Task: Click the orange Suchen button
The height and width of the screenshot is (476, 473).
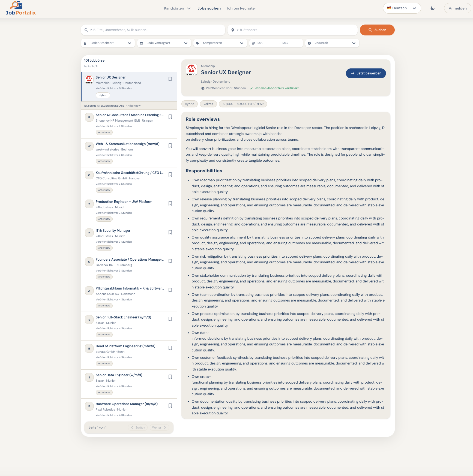Action: pos(377,30)
